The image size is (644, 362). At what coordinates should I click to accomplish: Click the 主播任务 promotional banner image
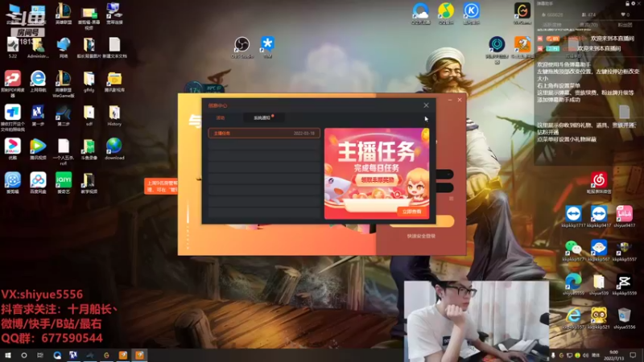tap(377, 173)
